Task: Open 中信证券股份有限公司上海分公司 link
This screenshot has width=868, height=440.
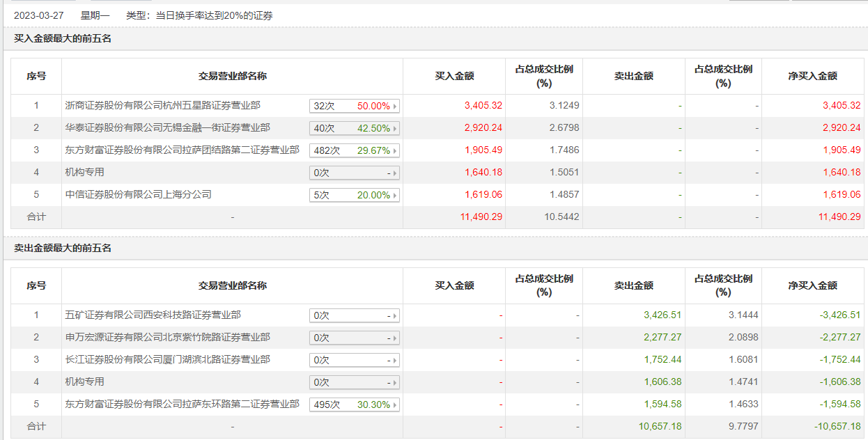Action: [x=139, y=195]
